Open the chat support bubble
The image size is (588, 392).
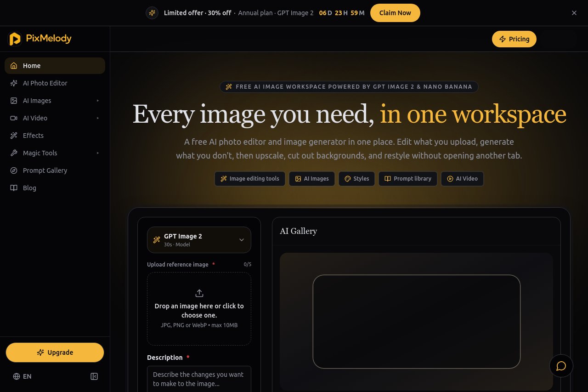pos(561,366)
